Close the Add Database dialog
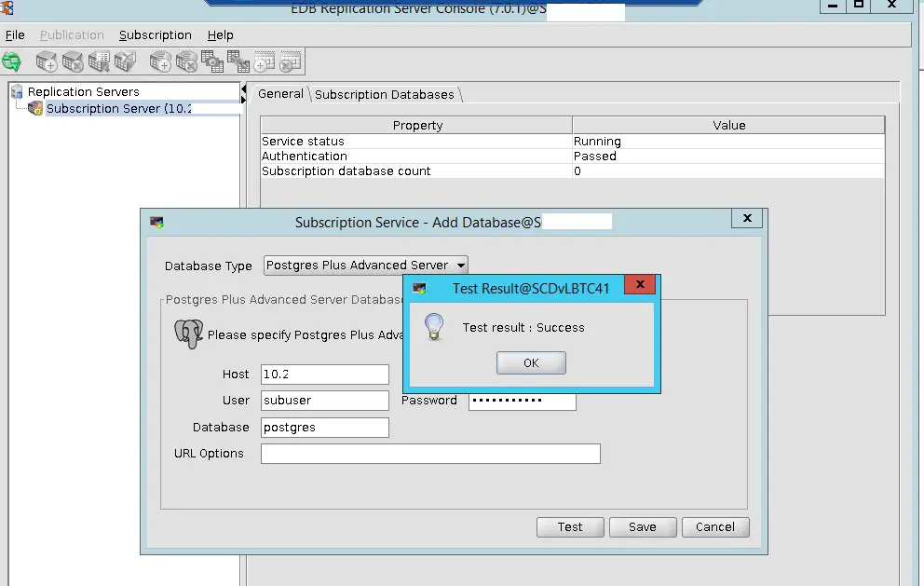Screen dimensions: 924x586 click(747, 218)
